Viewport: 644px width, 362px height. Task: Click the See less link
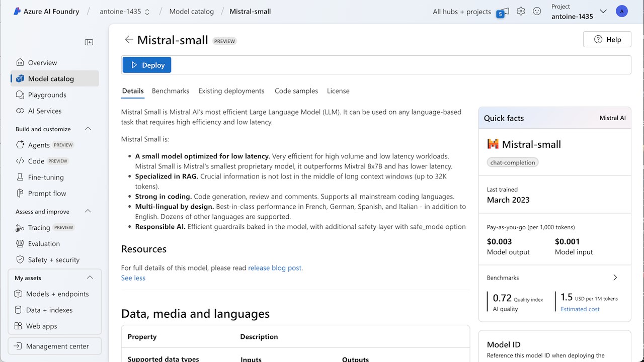(x=133, y=278)
